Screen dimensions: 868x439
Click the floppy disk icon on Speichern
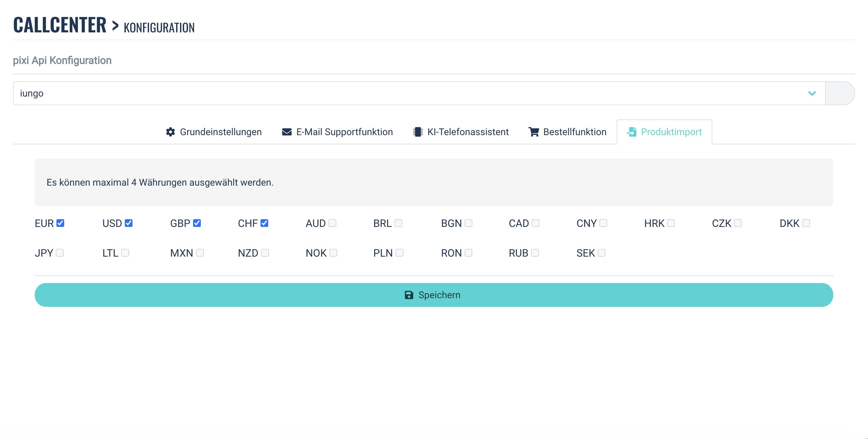409,295
